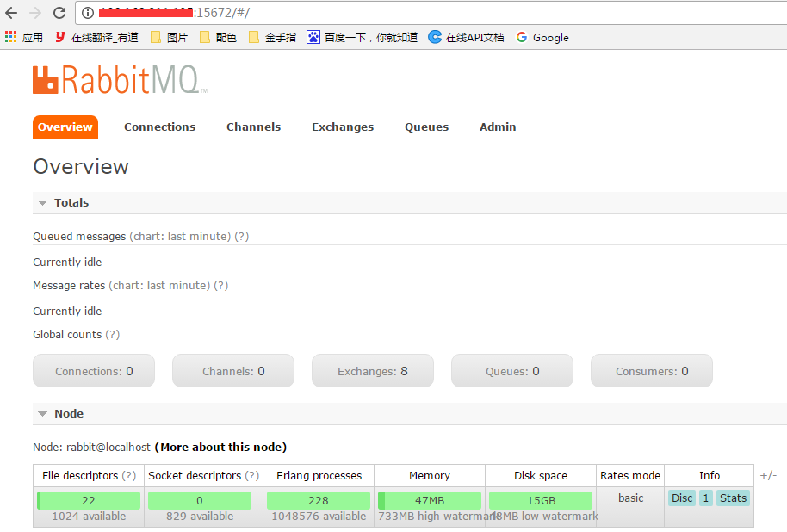Switch to the Connections tab
787x532 pixels.
click(x=159, y=127)
